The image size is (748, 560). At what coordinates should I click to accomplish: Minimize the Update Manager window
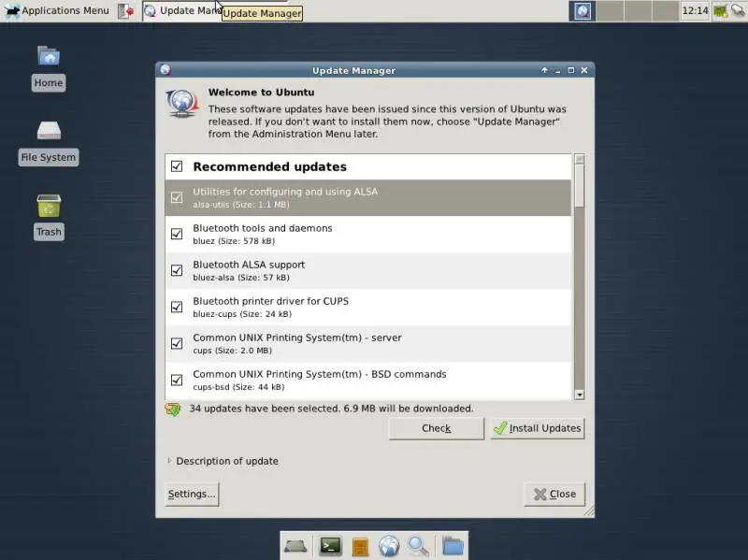click(557, 70)
